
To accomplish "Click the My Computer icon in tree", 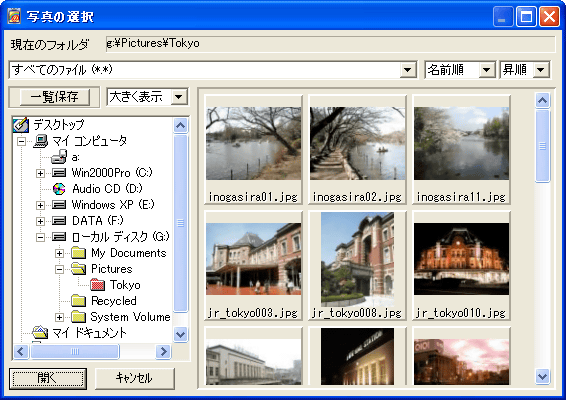I will click(40, 141).
